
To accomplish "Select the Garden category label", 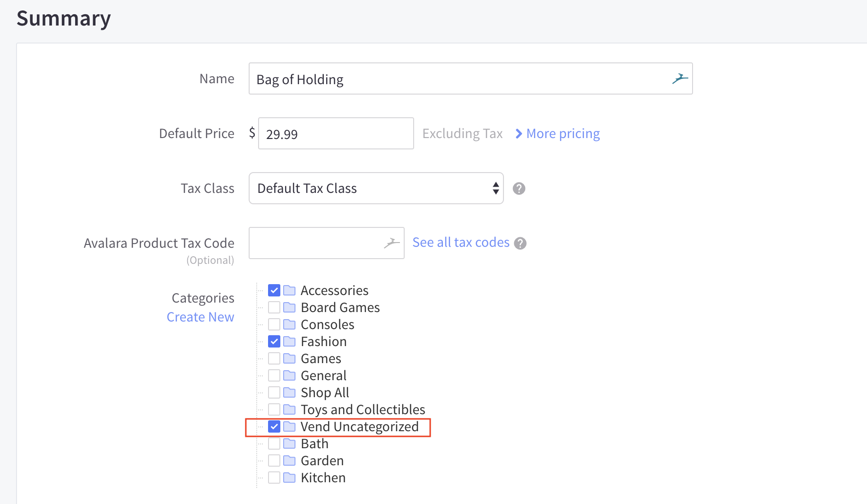I will (x=322, y=461).
